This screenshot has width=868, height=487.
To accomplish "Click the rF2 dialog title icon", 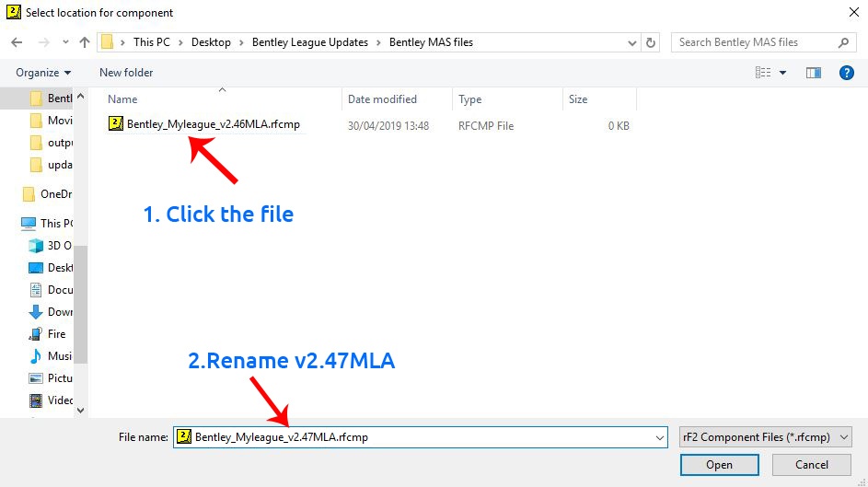I will coord(13,12).
